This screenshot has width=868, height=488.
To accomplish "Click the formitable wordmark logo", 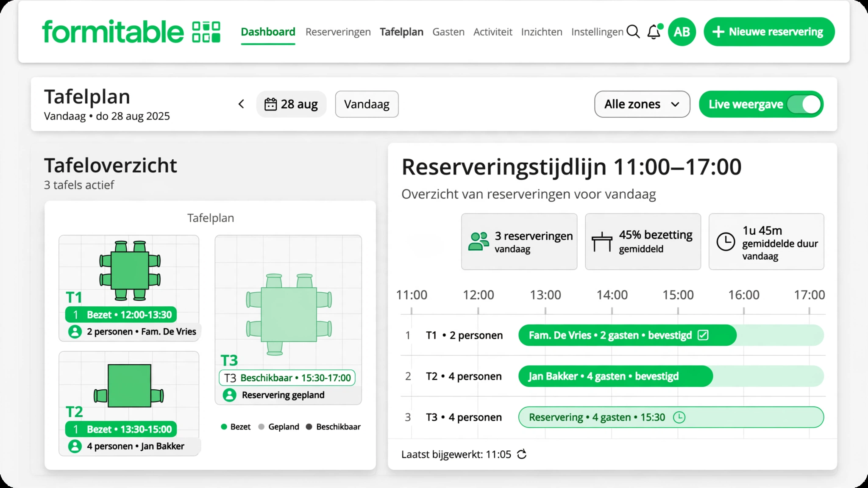I will pos(113,32).
